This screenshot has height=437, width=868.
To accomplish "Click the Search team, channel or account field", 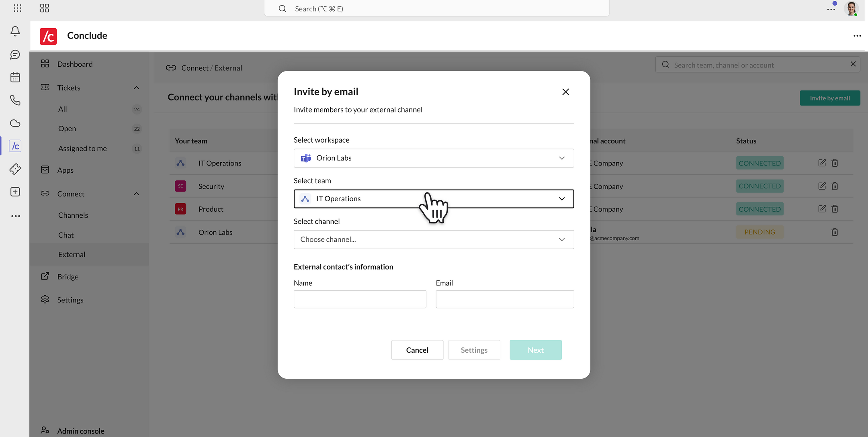I will point(757,65).
